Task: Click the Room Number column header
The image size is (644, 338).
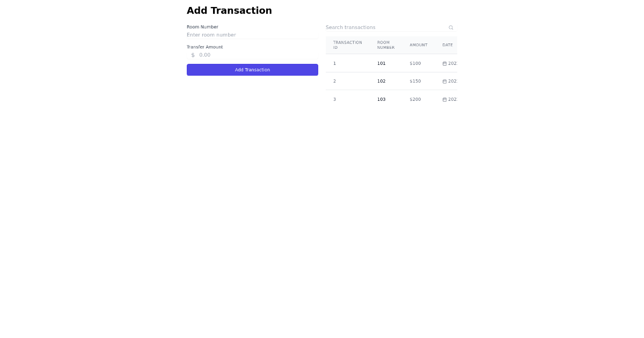Action: [386, 45]
